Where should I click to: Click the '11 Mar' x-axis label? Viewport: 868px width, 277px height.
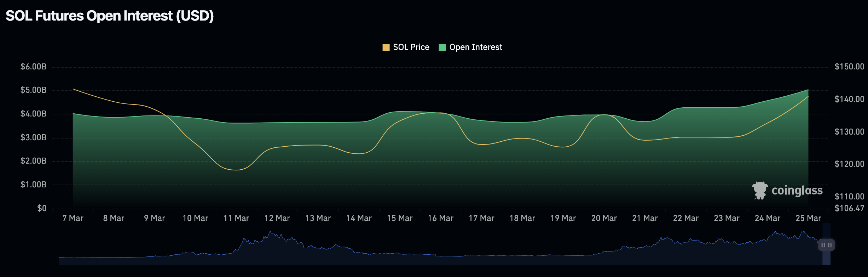(x=236, y=218)
